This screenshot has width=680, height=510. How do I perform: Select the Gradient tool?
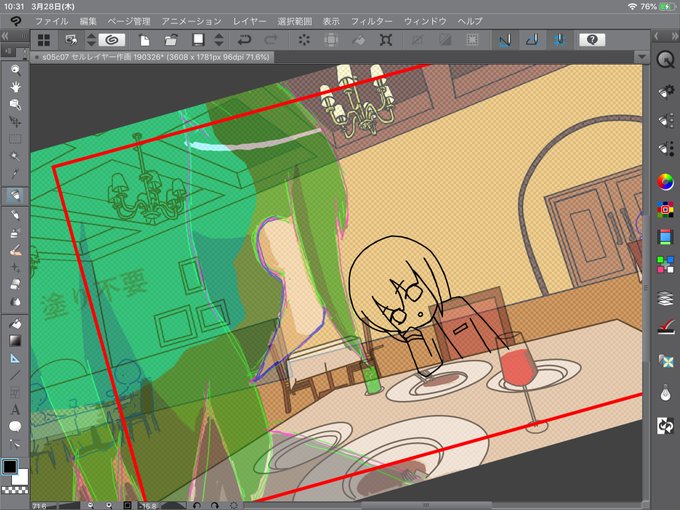(15, 341)
